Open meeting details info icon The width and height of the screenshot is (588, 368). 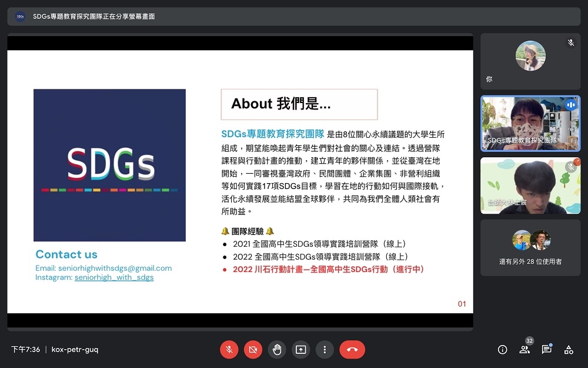(502, 350)
